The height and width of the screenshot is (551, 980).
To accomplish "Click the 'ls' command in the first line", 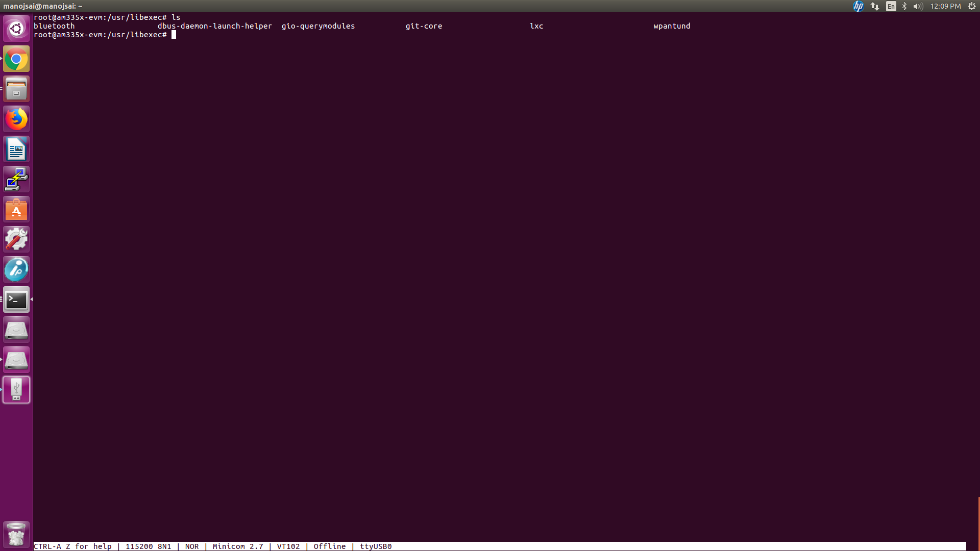I will (x=176, y=17).
